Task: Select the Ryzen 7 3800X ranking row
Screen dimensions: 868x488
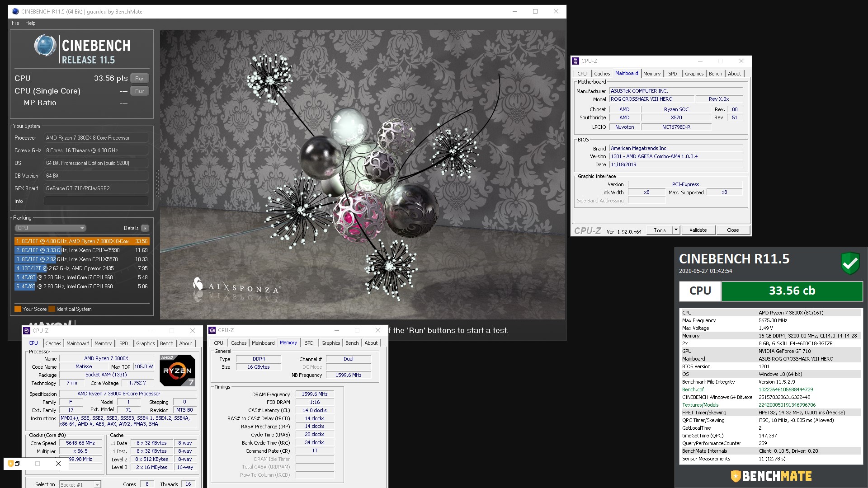Action: pos(82,241)
